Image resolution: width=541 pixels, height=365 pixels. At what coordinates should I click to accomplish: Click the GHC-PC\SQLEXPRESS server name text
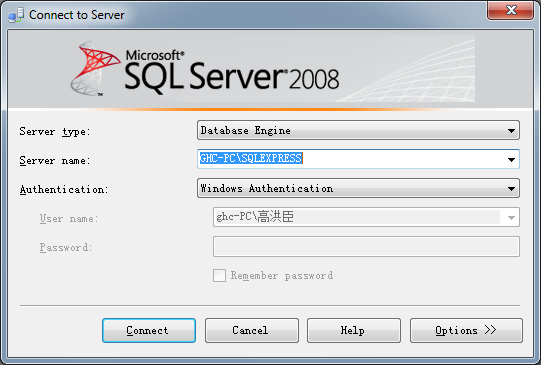coord(251,158)
